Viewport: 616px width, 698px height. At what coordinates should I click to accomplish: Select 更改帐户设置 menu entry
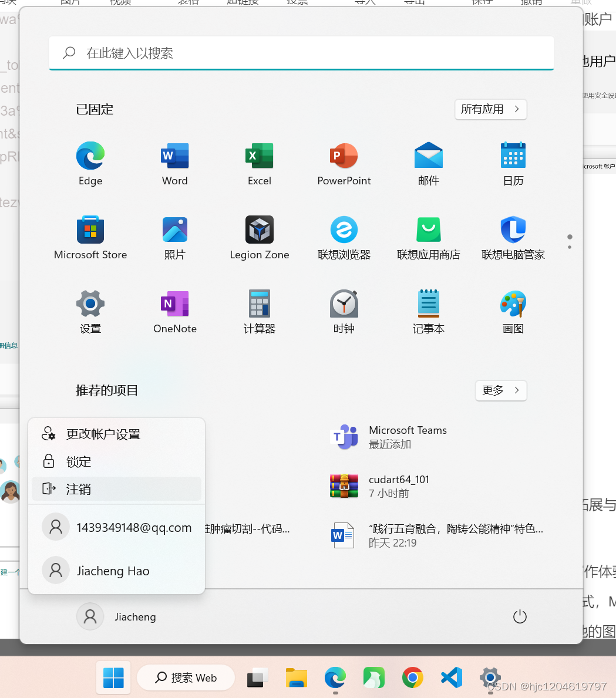116,434
